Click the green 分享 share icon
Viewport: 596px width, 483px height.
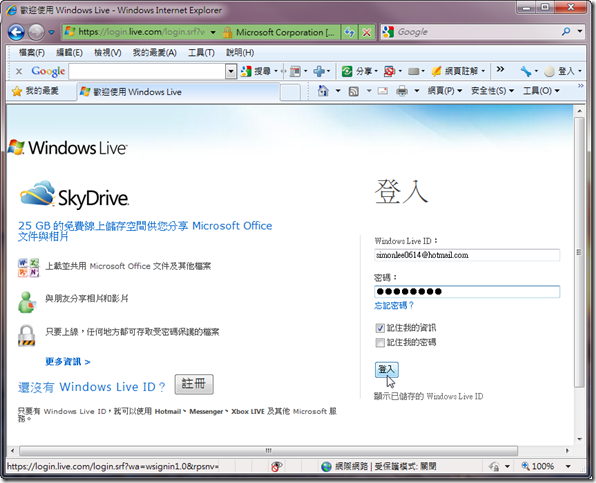(347, 71)
